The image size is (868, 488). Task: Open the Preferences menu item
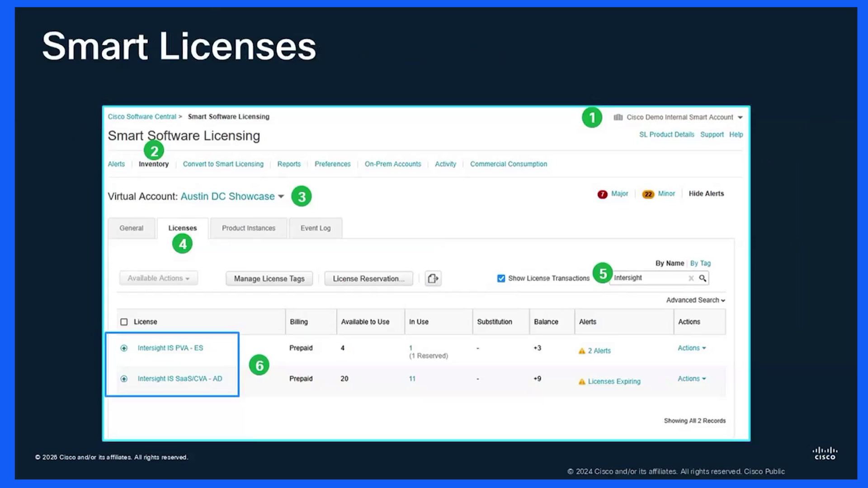click(333, 164)
